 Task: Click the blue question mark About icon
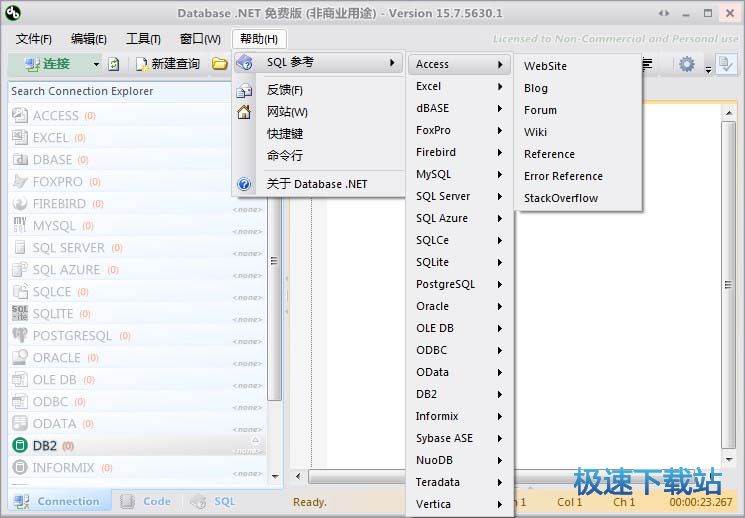(244, 184)
